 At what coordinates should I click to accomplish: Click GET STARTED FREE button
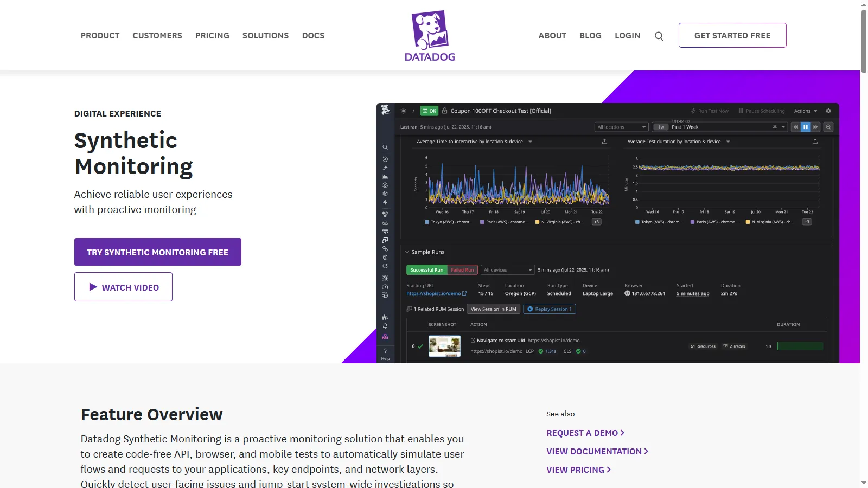[732, 35]
